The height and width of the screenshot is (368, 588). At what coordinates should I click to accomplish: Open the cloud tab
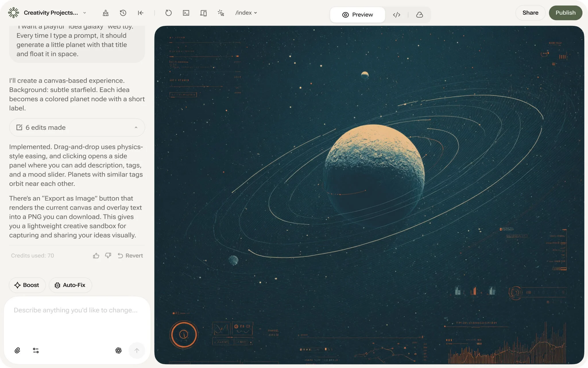pos(419,15)
